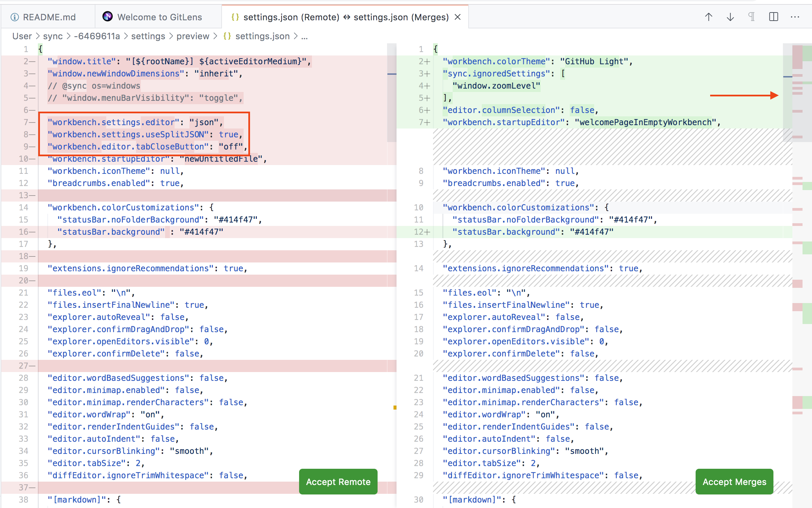
Task: Toggle whitespace paragraph icon in toolbar
Action: [x=752, y=17]
